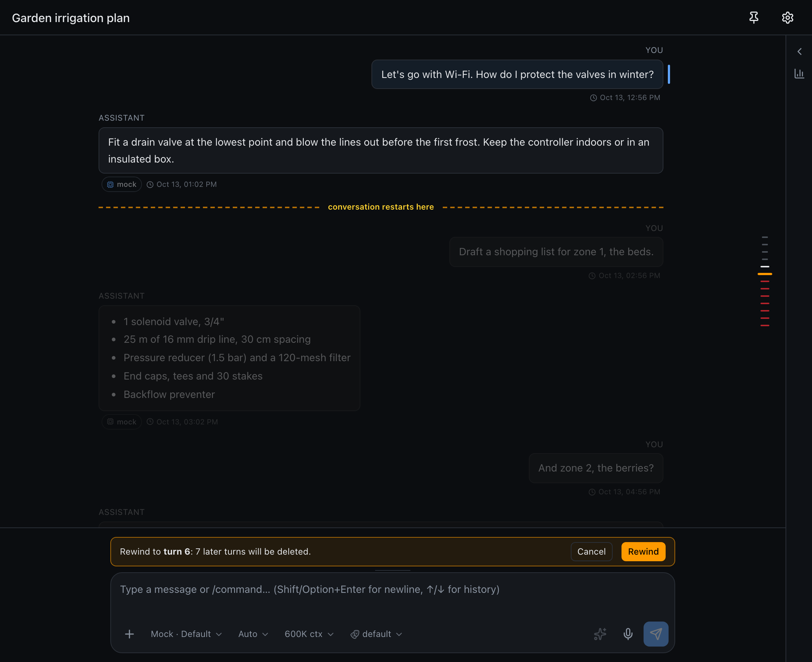Screen dimensions: 812x662
Task: Open the 600K ctx dropdown
Action: [309, 634]
